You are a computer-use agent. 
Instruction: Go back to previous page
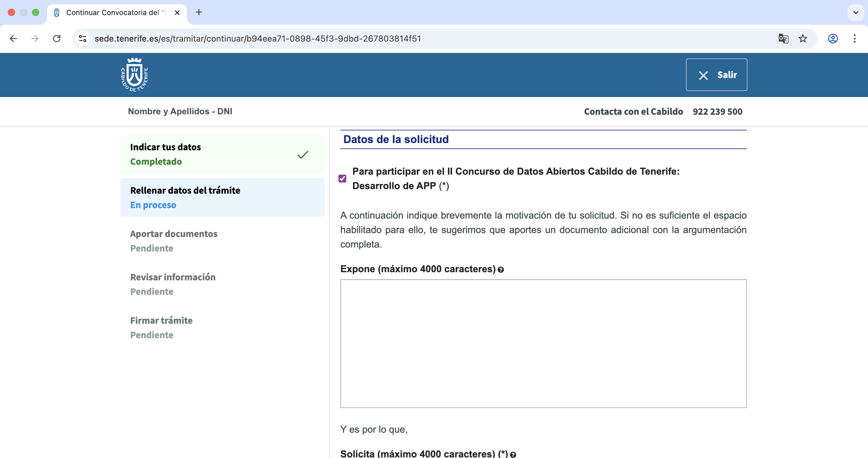(x=14, y=39)
